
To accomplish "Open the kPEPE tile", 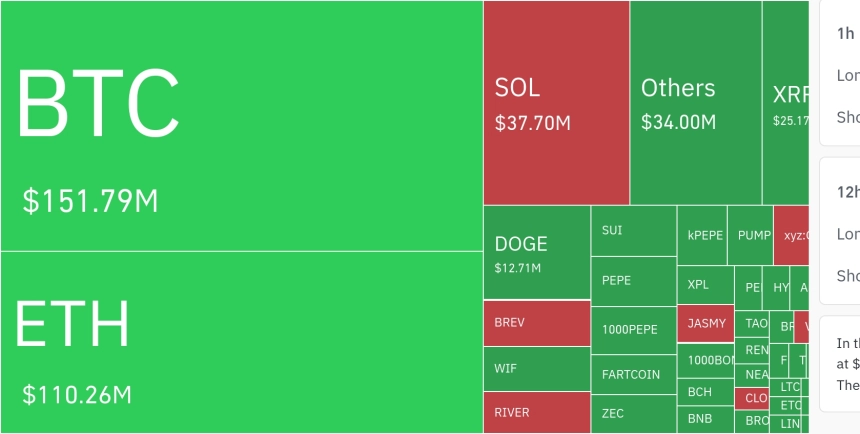I will (x=701, y=235).
